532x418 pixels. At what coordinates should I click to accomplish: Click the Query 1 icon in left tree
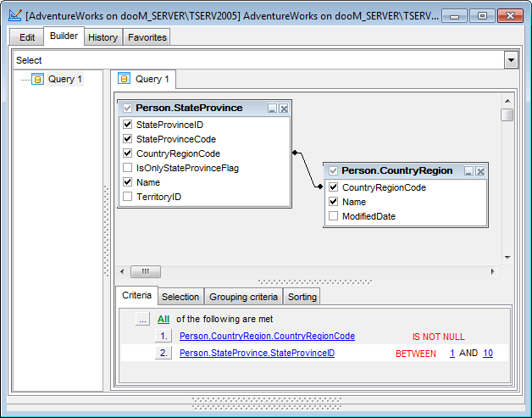[x=37, y=80]
